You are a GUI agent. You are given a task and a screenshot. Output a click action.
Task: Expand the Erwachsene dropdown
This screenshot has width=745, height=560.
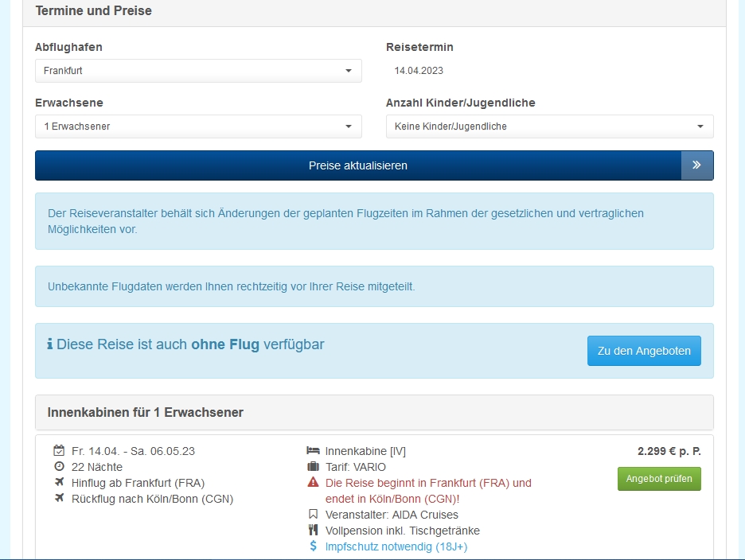click(x=198, y=126)
